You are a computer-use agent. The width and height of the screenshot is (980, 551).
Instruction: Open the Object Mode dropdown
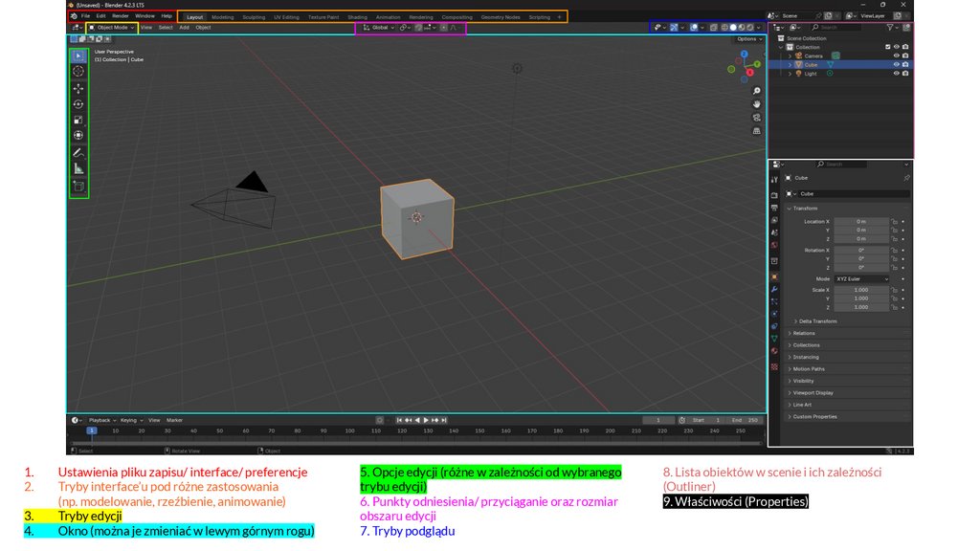tap(113, 28)
